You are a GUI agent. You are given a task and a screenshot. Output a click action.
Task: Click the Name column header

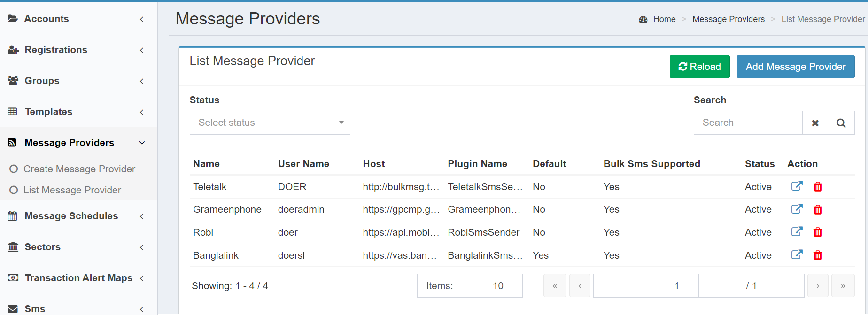(206, 164)
